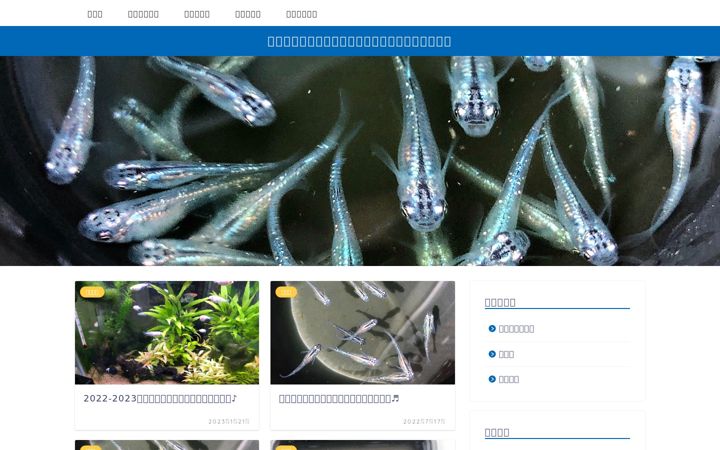Open the first item in top navigation
This screenshot has width=720, height=450.
(95, 14)
